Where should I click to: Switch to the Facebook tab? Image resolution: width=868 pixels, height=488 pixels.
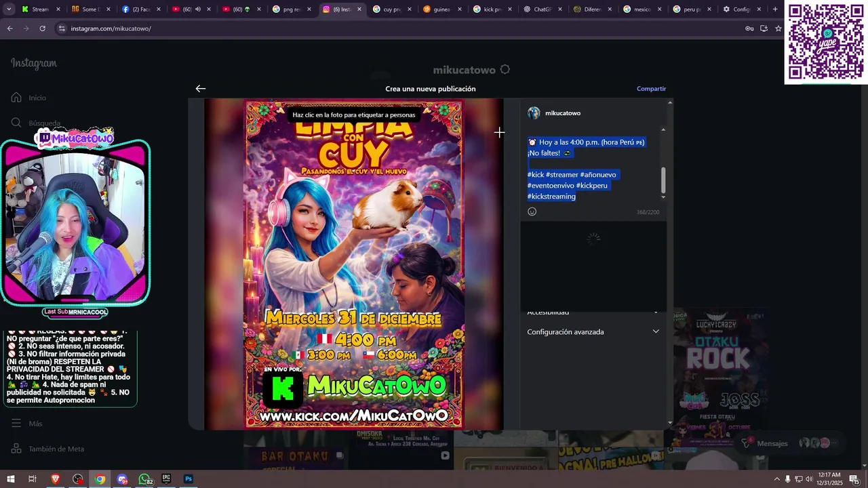click(x=140, y=9)
